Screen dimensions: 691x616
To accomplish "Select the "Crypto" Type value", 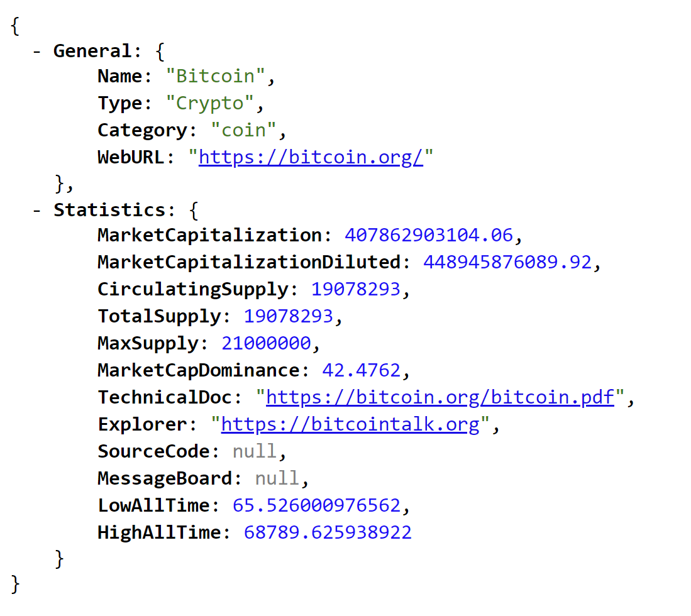I will click(x=210, y=103).
